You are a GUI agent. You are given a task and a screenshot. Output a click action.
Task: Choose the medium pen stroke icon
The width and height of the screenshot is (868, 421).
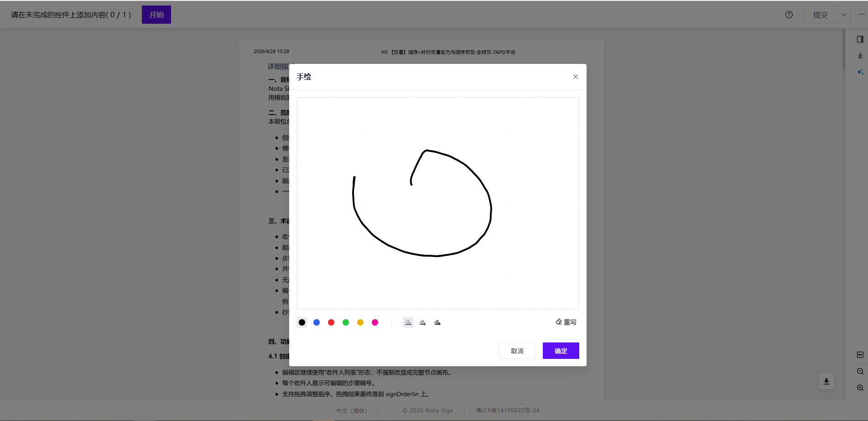423,322
